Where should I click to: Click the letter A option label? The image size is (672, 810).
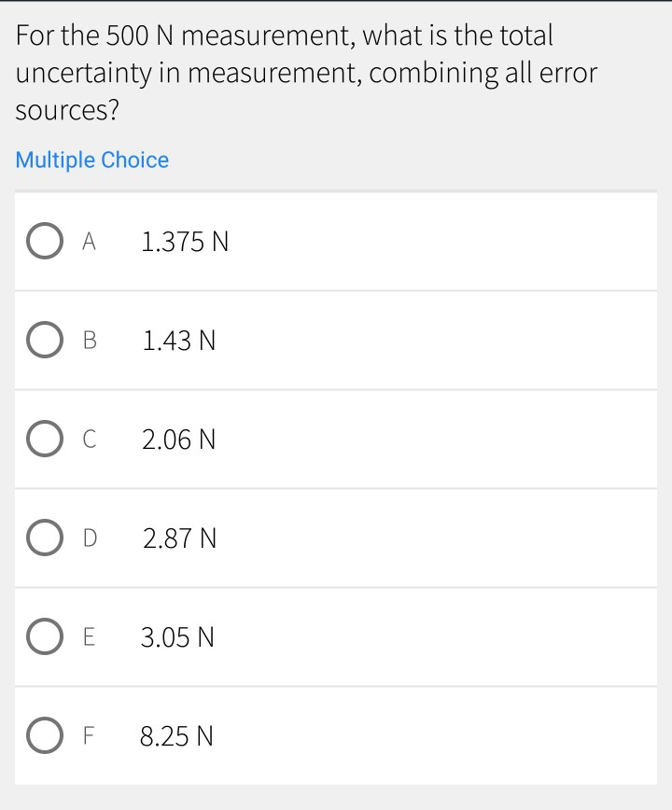89,243
